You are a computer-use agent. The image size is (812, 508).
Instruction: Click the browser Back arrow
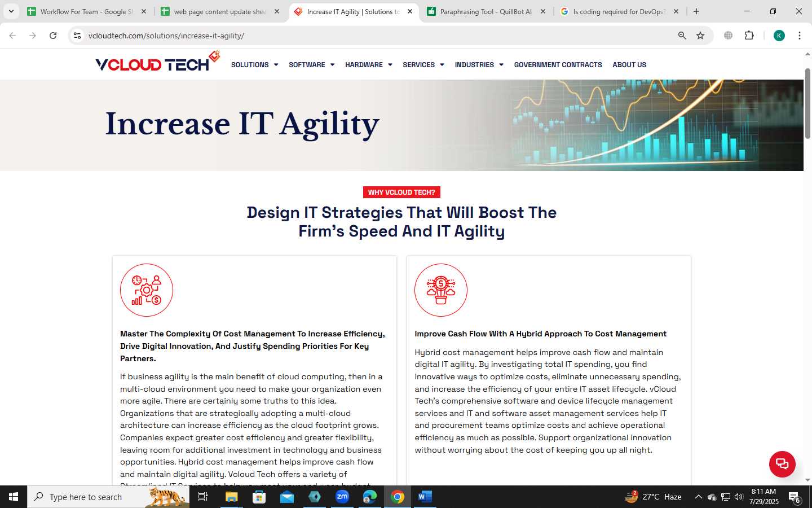[12, 36]
